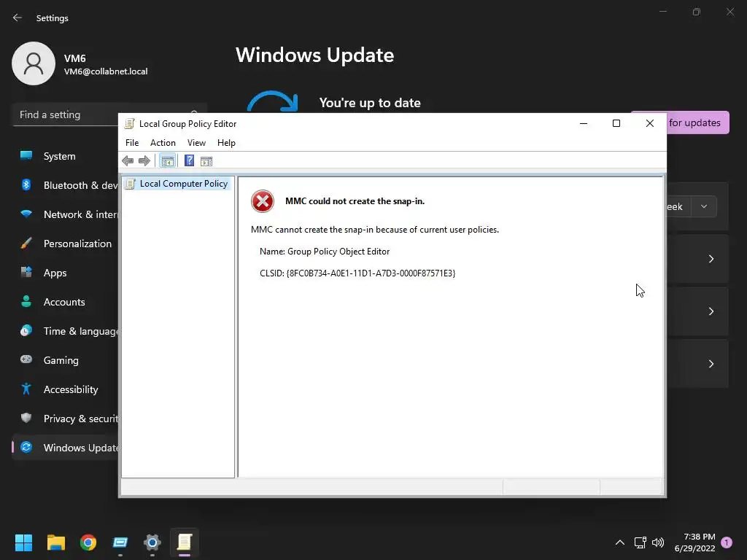747x560 pixels.
Task: Click the red error icon in snap-in message
Action: 263,201
